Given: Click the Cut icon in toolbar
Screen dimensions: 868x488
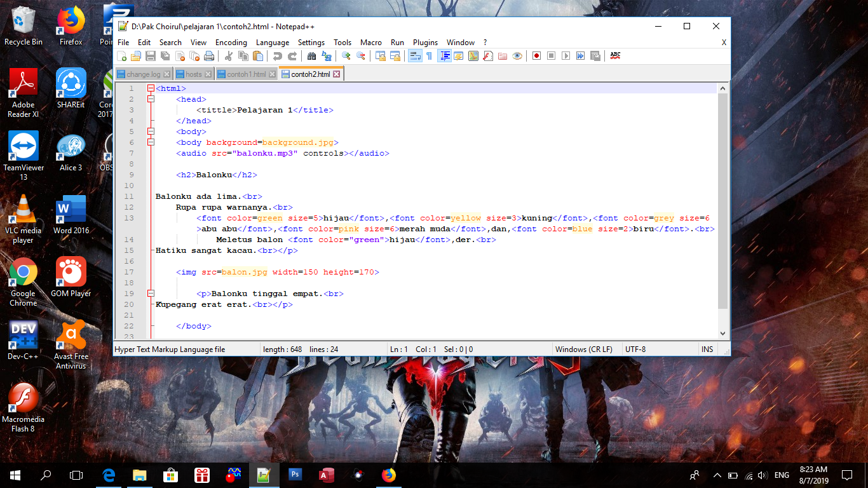Looking at the screenshot, I should 229,56.
